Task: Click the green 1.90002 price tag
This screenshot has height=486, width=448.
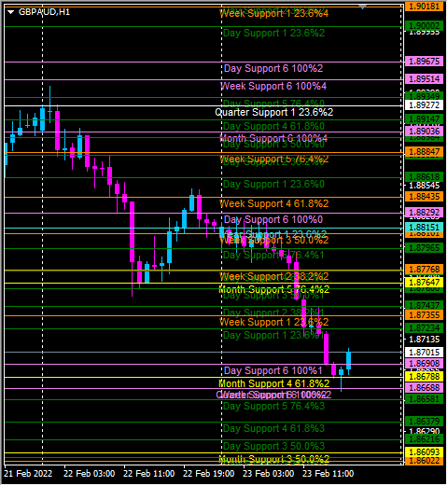Action: coord(424,26)
